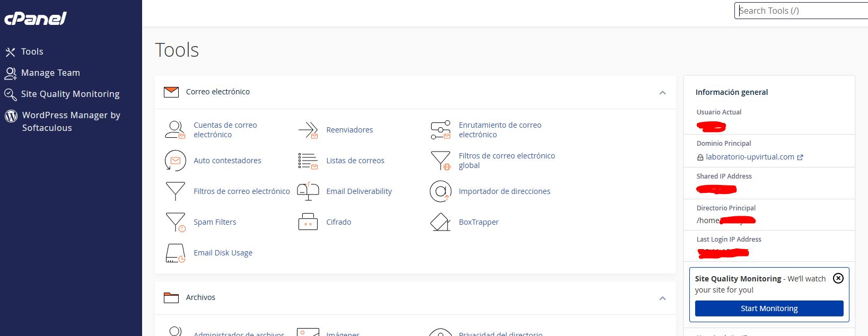Screen dimensions: 868x336
Task: Dismiss the Site Quality Monitoring banner
Action: 838,278
